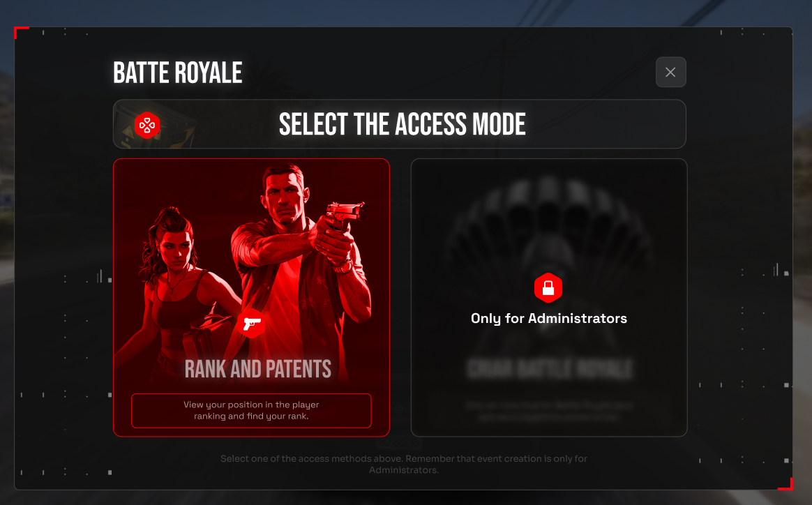This screenshot has width=812, height=505.
Task: Click the red corner bracket at top-left
Action: (21, 32)
